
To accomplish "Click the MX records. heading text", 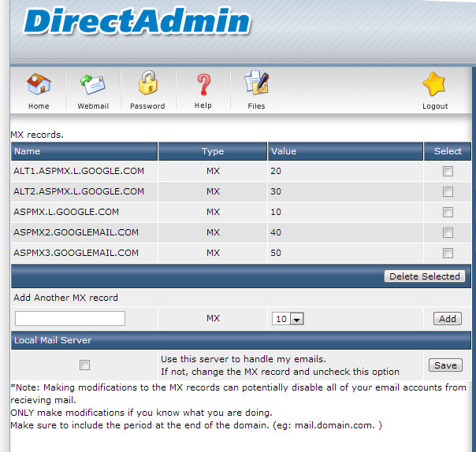I will coord(37,135).
